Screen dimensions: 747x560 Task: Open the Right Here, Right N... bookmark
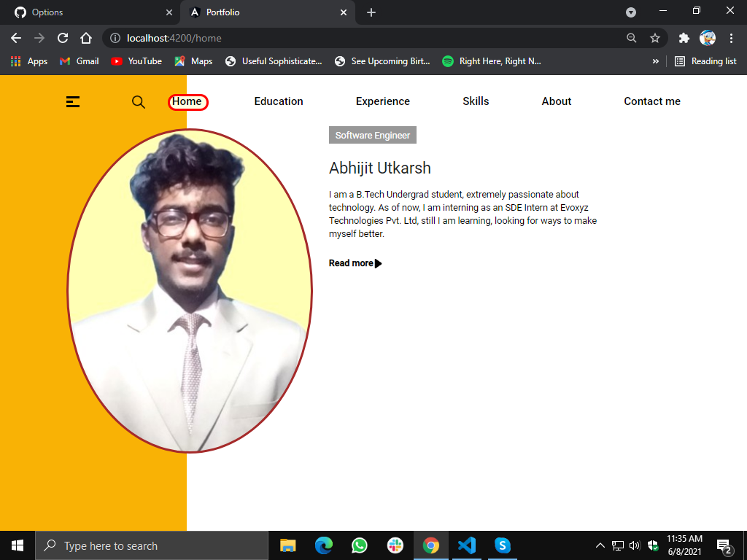click(492, 61)
